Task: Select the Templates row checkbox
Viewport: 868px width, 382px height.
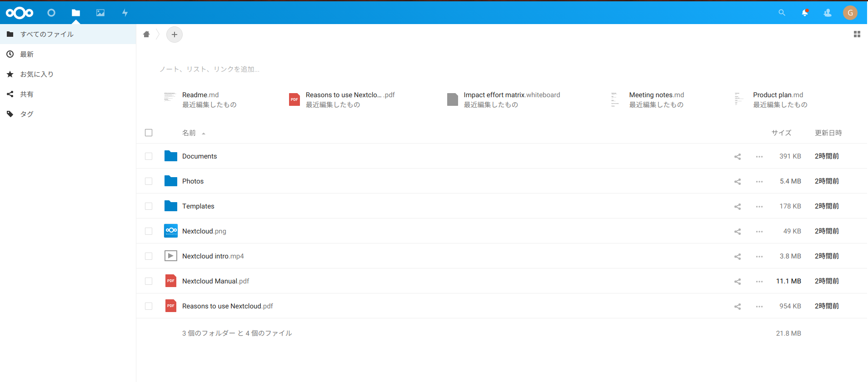Action: tap(149, 206)
